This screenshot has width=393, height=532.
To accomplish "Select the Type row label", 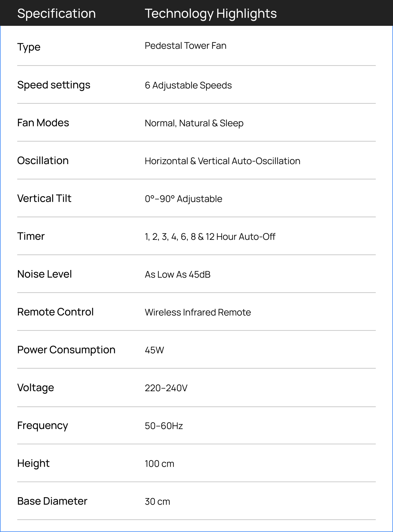I will click(x=29, y=47).
